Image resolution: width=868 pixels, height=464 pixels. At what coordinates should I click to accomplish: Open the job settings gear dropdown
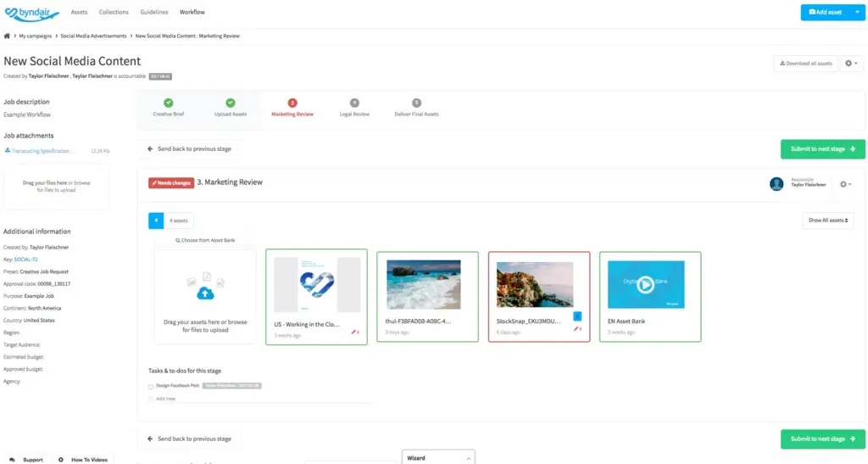click(851, 64)
